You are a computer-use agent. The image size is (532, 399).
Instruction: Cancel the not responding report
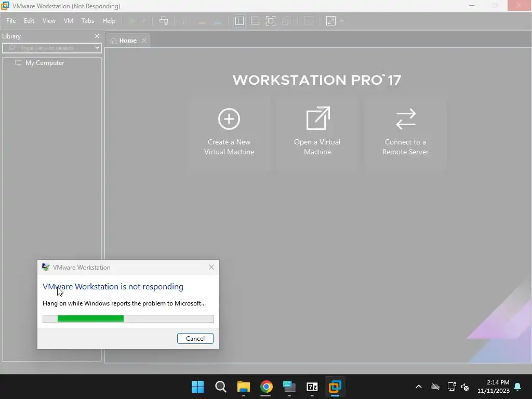point(195,339)
